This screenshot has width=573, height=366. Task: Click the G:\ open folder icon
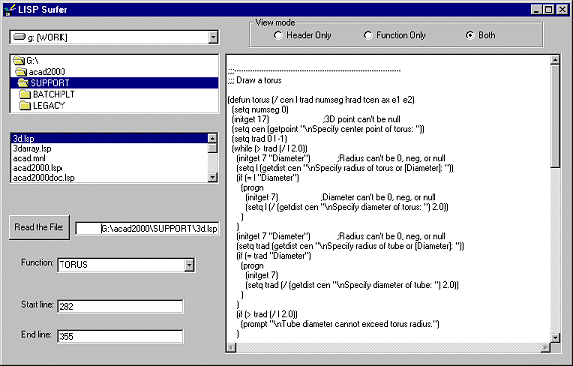pyautogui.click(x=19, y=60)
